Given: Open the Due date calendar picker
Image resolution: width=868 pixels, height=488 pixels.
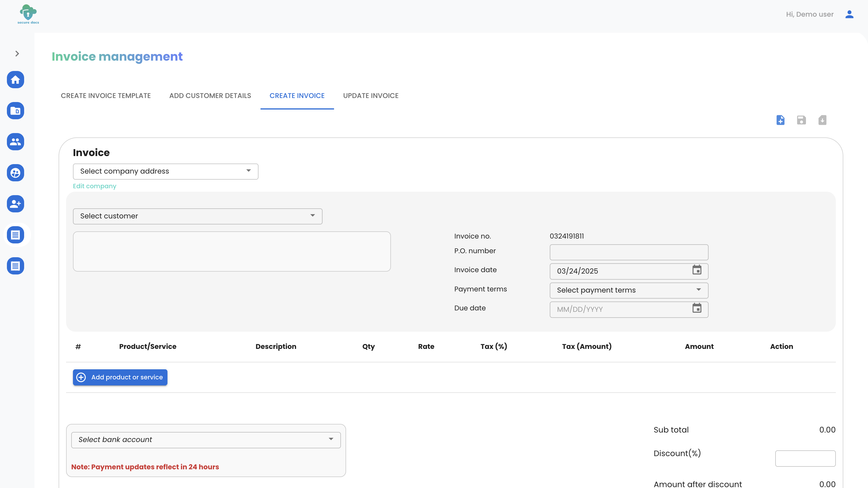Looking at the screenshot, I should [697, 308].
